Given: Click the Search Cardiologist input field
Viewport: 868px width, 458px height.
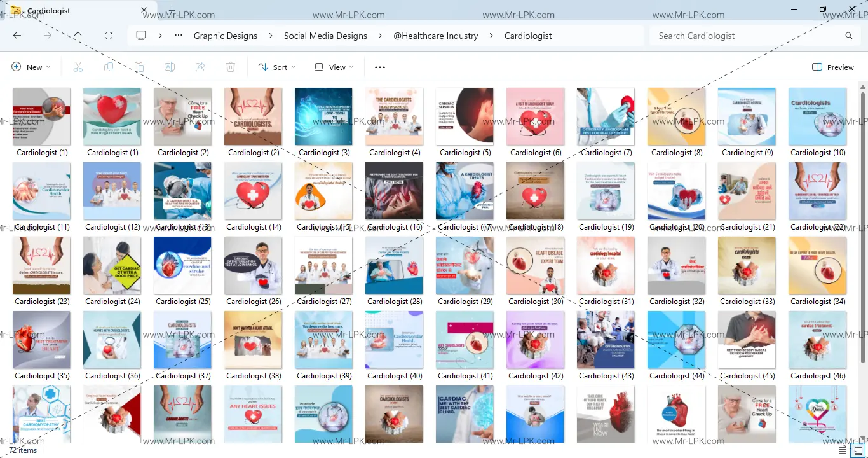Looking at the screenshot, I should coord(747,36).
